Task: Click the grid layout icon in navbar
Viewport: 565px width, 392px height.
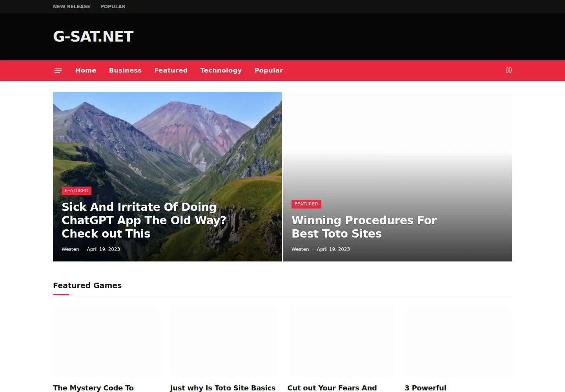Action: (508, 70)
